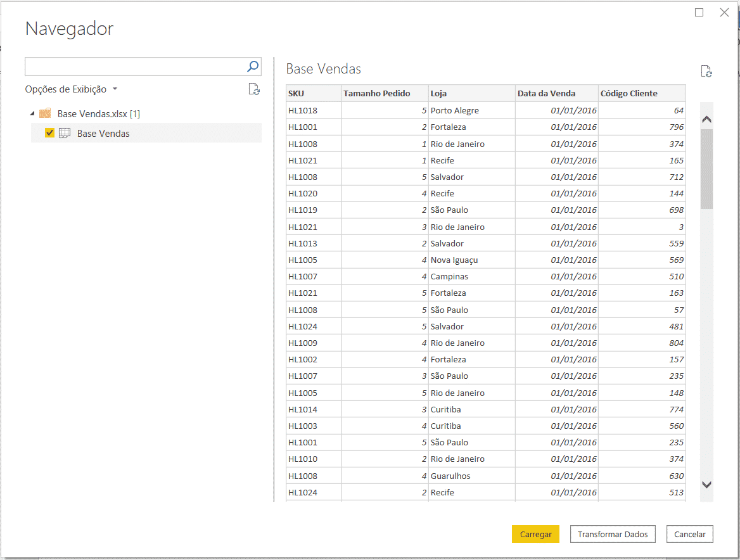Uncheck the Base Vendas checkbox
740x560 pixels.
(49, 133)
